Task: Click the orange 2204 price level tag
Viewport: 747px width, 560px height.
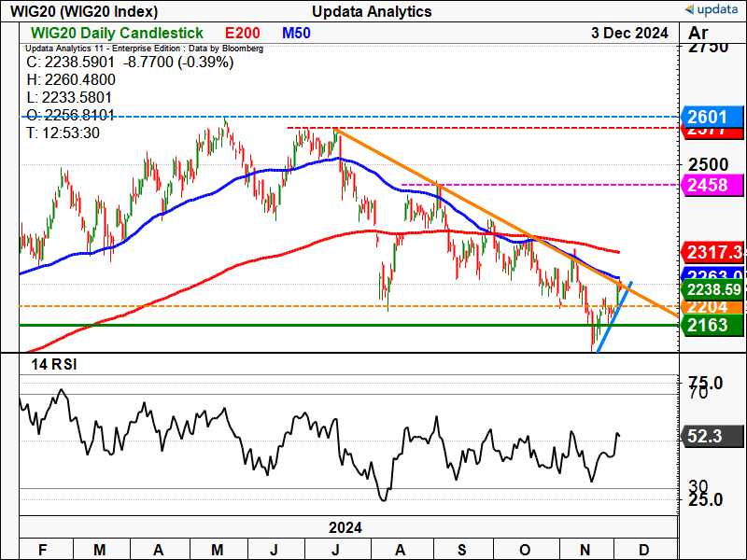Action: (712, 307)
